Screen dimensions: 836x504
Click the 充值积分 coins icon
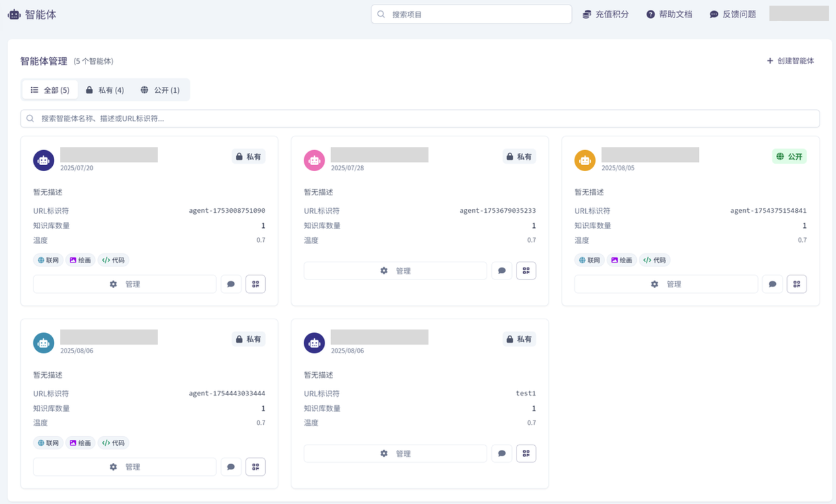coord(587,13)
